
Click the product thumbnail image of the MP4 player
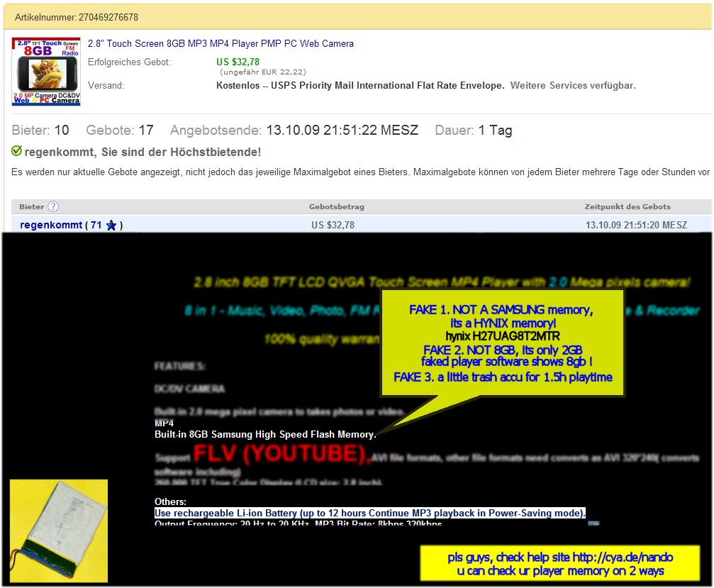coord(46,72)
